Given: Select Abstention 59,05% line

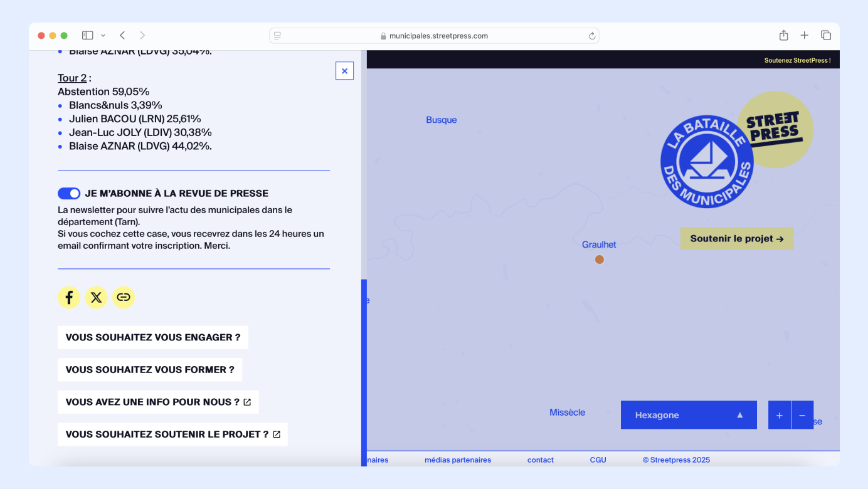Looking at the screenshot, I should (103, 92).
